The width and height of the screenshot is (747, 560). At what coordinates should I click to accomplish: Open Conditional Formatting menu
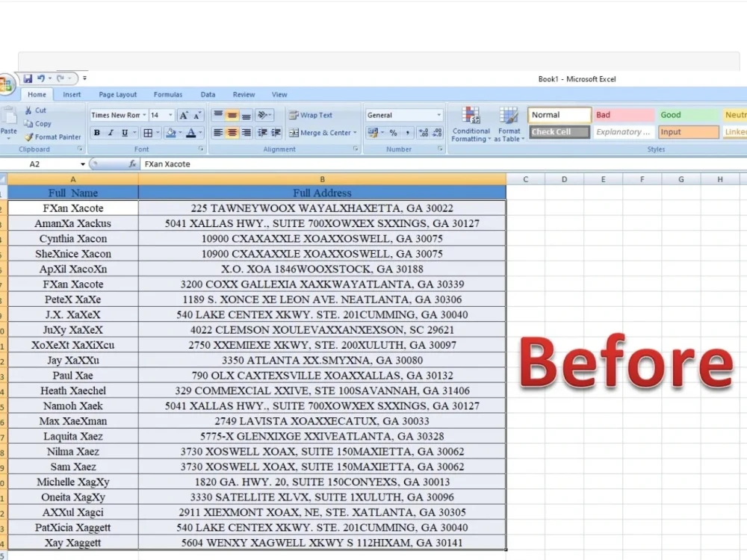[x=471, y=125]
